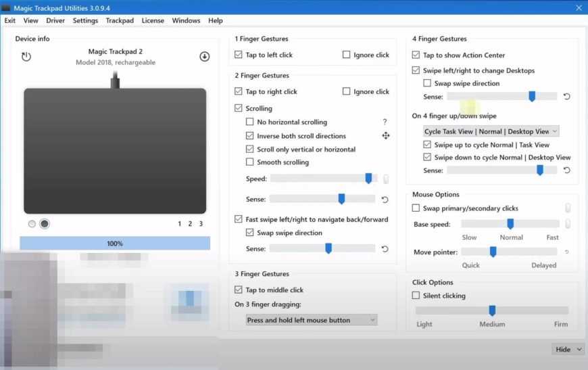
Task: Open the Cycle Task View dropdown
Action: tap(491, 131)
